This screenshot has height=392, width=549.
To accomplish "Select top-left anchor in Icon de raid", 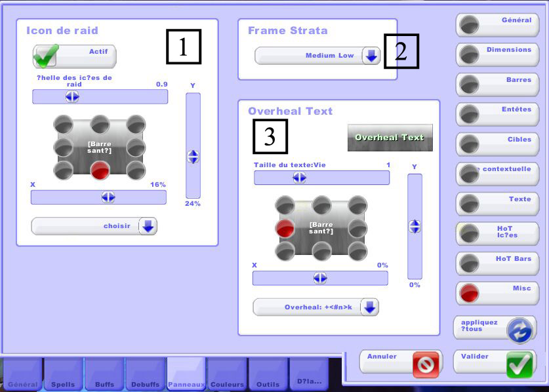I will coord(64,125).
